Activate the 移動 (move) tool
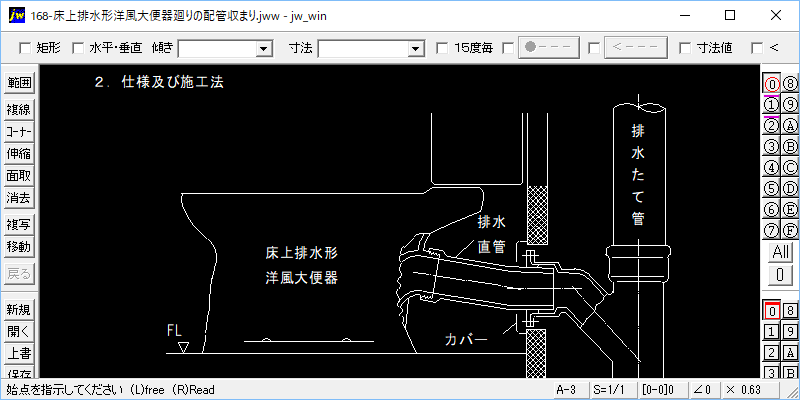The width and height of the screenshot is (800, 400). (x=18, y=247)
